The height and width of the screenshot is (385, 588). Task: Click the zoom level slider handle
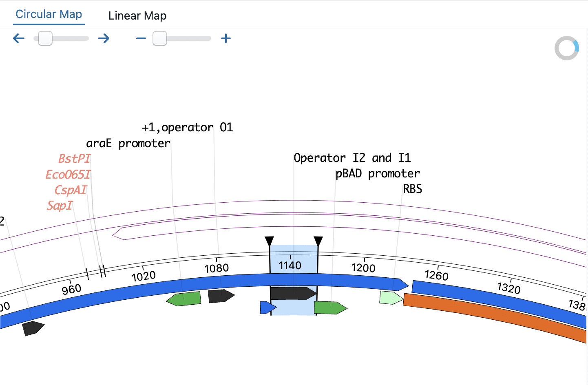(160, 38)
